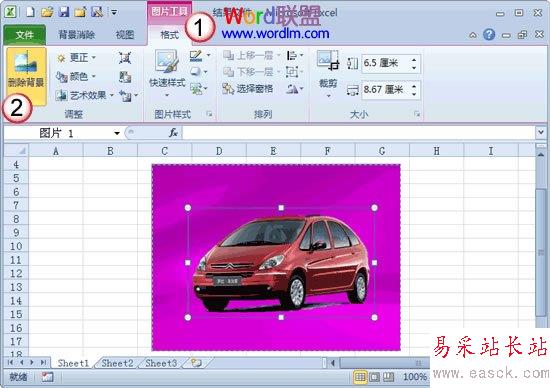Open the Picture Border dropdown
This screenshot has height=388, width=550.
pos(200,56)
